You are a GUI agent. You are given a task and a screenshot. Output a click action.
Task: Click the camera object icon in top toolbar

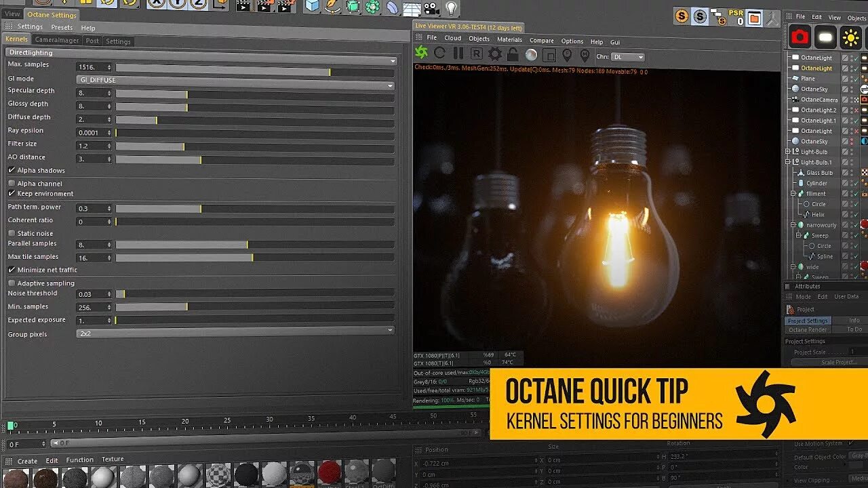pyautogui.click(x=431, y=8)
